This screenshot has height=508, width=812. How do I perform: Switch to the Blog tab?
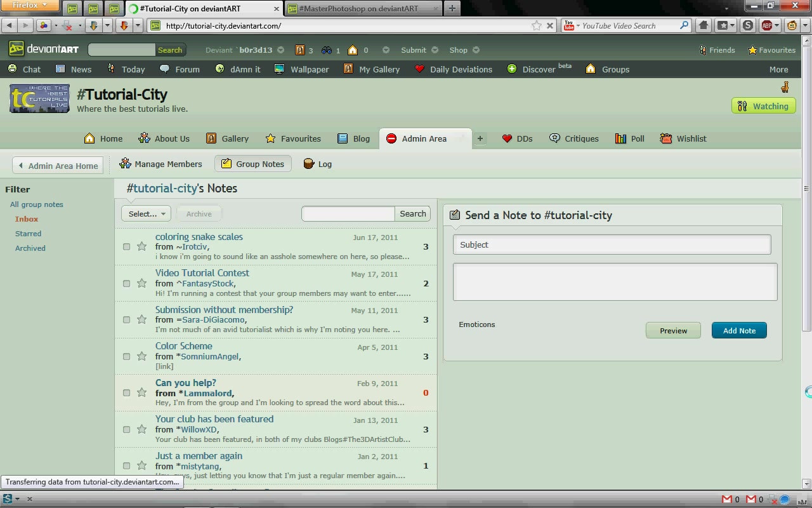[353, 138]
